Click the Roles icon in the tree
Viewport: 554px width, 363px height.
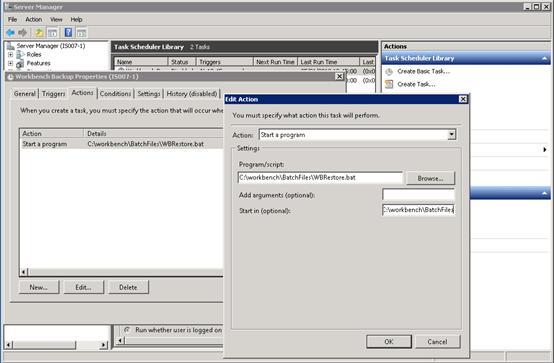(20, 54)
